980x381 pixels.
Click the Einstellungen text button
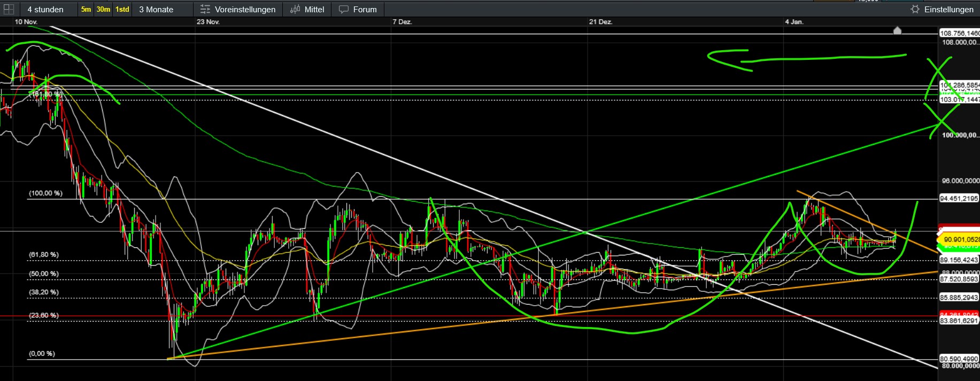tap(948, 9)
